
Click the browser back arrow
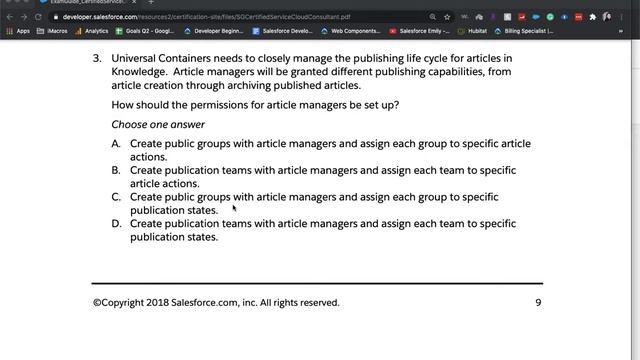click(10, 17)
